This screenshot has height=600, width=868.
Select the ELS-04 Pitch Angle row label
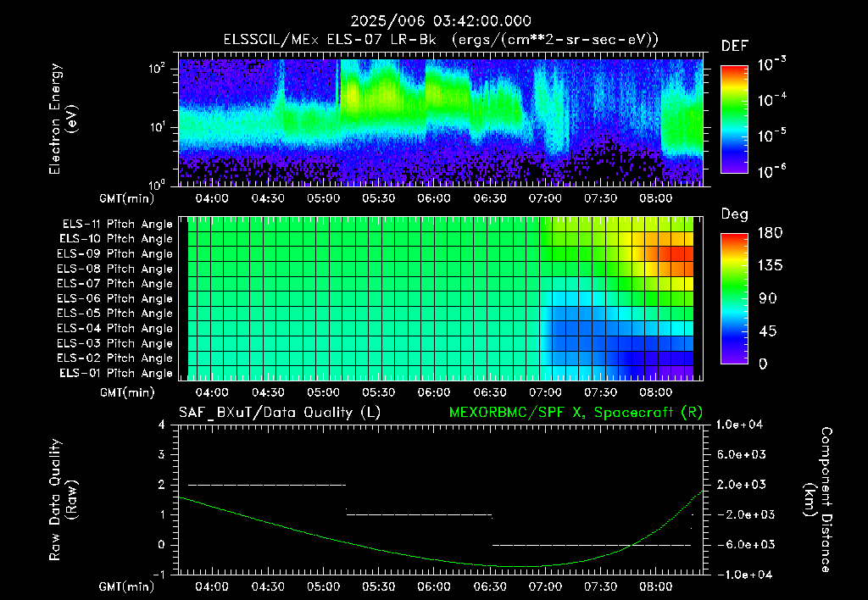115,329
